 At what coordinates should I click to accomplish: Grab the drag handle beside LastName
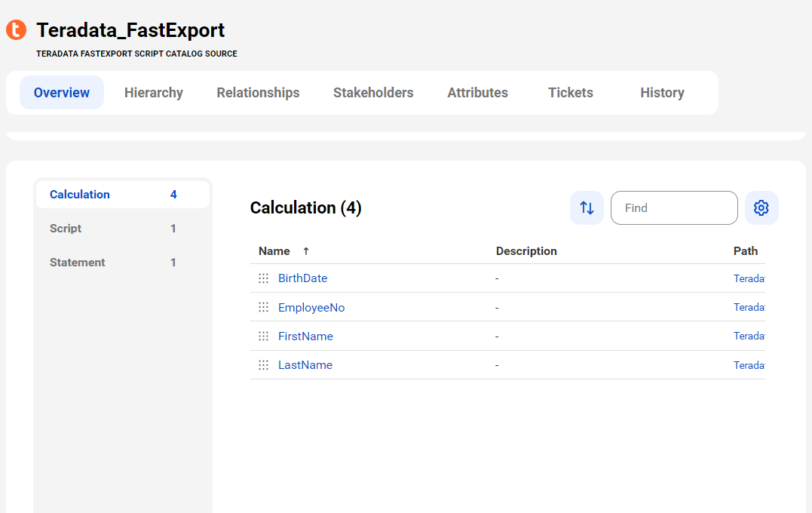point(264,365)
